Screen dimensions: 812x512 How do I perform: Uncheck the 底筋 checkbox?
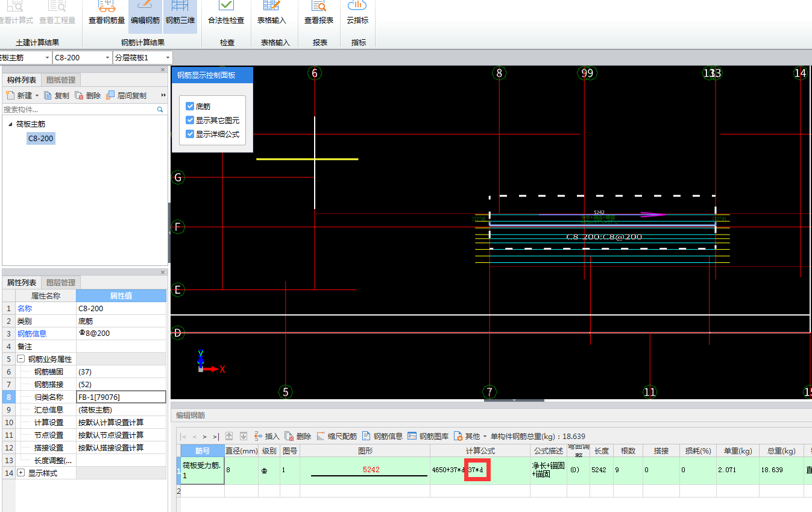tap(190, 106)
